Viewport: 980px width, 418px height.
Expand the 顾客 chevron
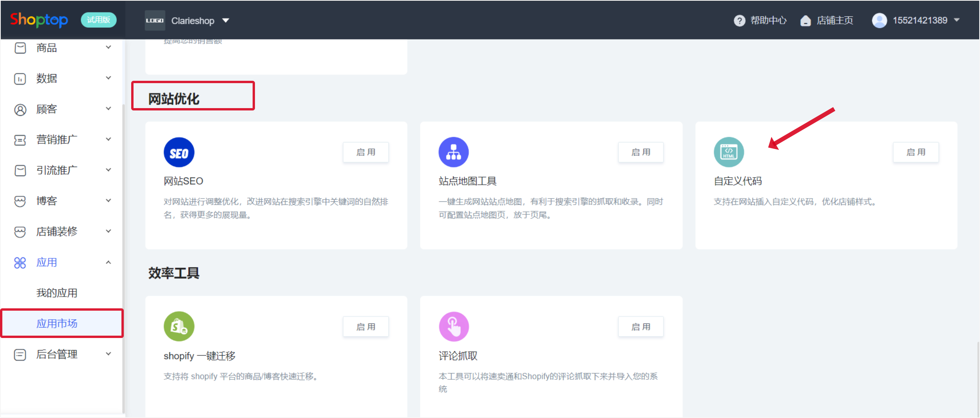[109, 109]
